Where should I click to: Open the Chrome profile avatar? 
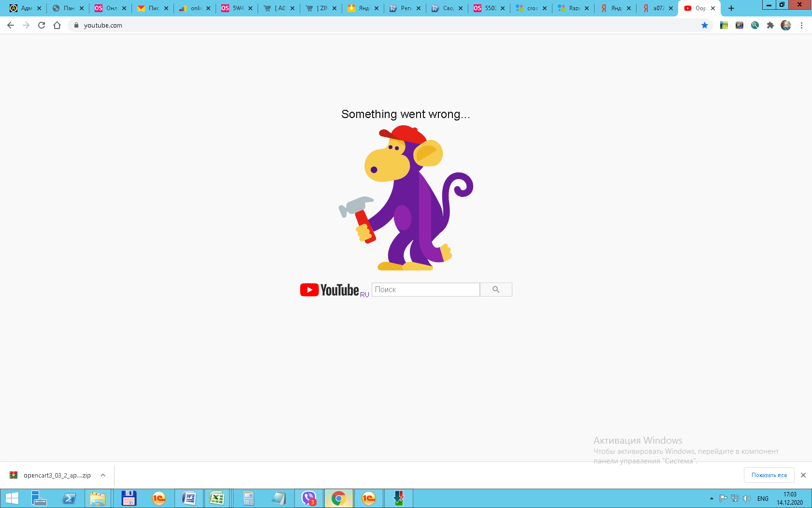[x=786, y=25]
